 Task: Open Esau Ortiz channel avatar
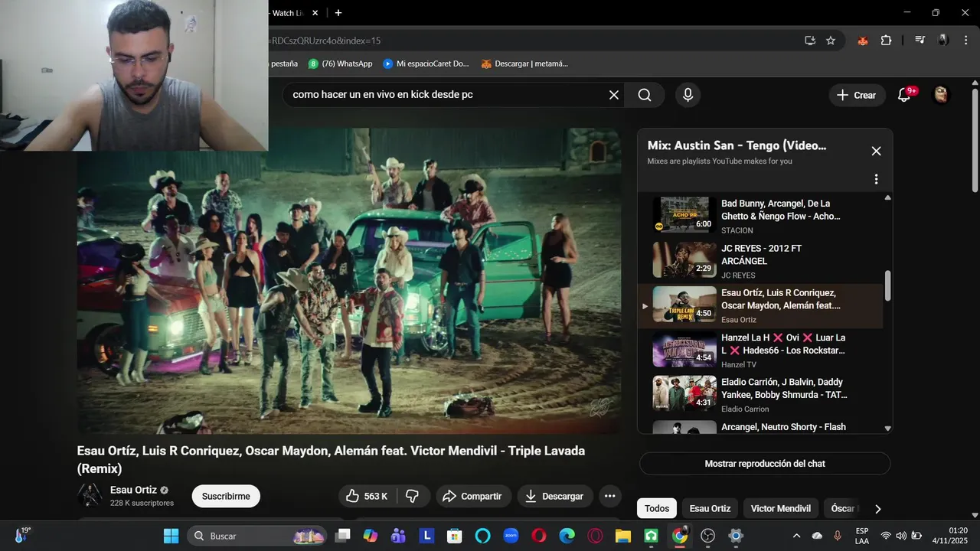90,495
